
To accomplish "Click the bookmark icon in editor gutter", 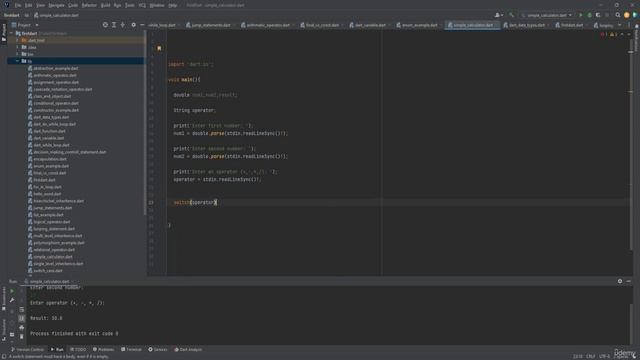I will coord(159,48).
